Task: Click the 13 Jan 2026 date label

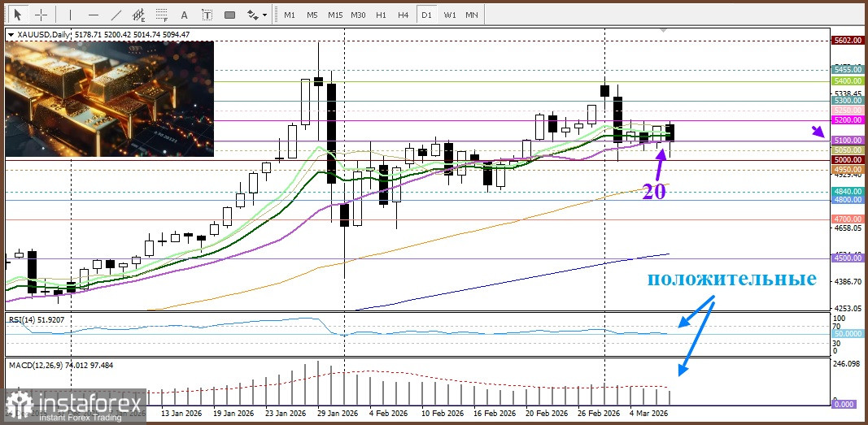Action: pos(180,414)
